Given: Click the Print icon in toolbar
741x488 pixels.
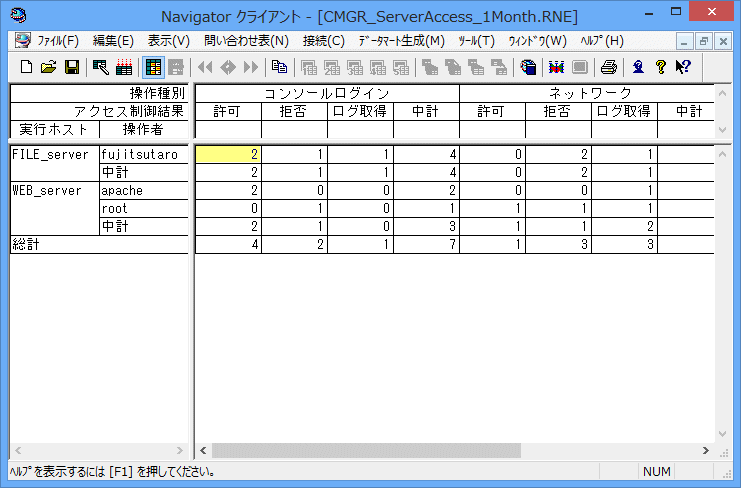Looking at the screenshot, I should click(608, 67).
